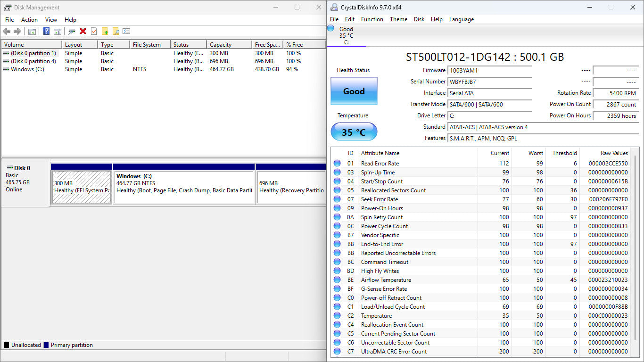Click the red X delete icon
Viewport: 644px width, 362px height.
pyautogui.click(x=83, y=32)
